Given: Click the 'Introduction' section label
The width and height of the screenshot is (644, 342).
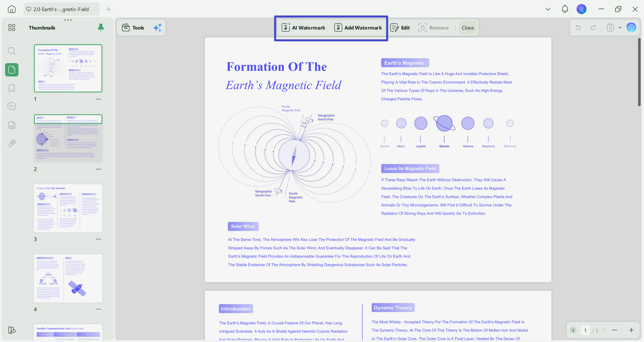Looking at the screenshot, I should pyautogui.click(x=235, y=308).
